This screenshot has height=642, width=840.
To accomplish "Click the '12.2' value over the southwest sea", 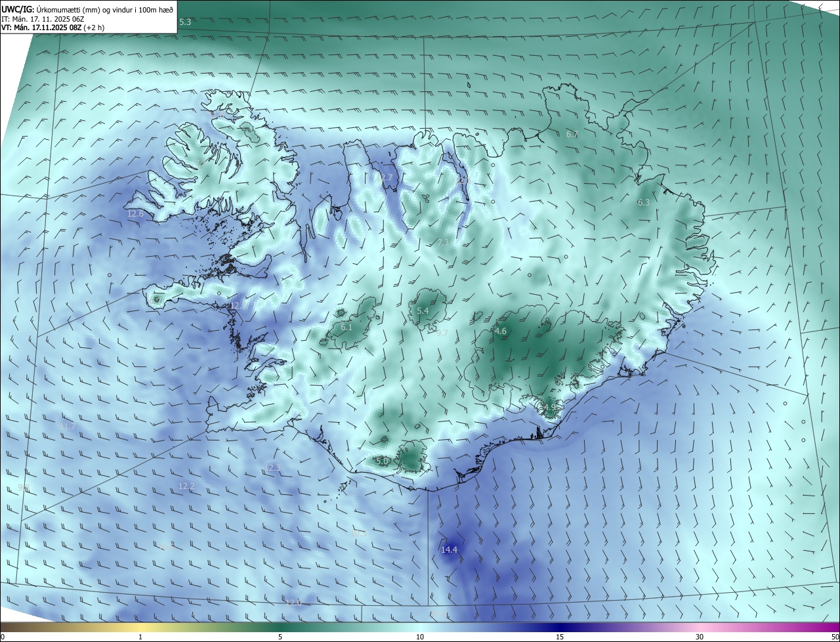I will point(186,486).
